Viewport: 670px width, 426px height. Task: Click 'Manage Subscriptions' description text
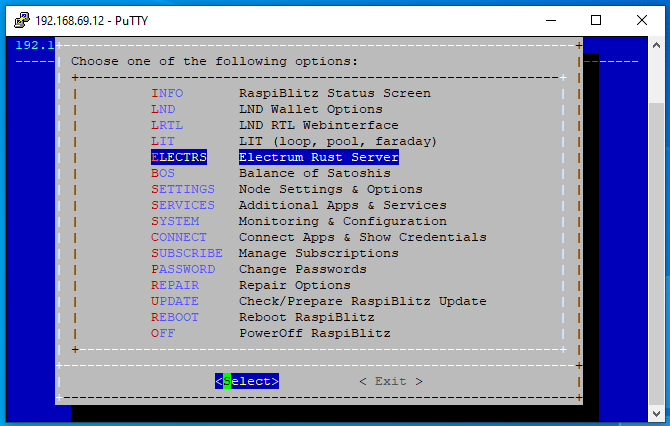pyautogui.click(x=319, y=253)
